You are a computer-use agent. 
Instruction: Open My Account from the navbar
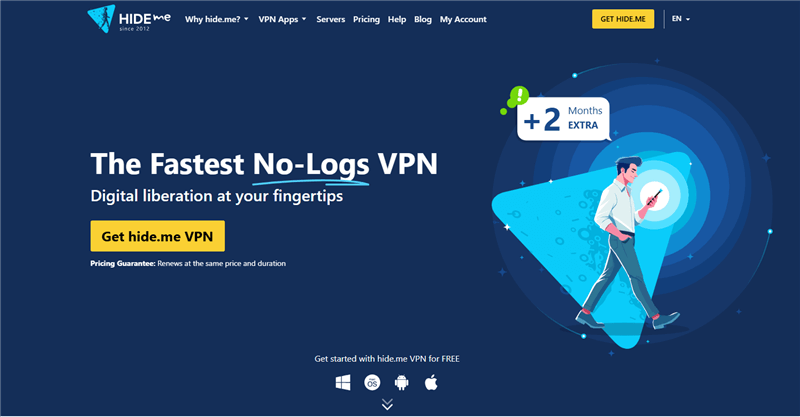463,19
